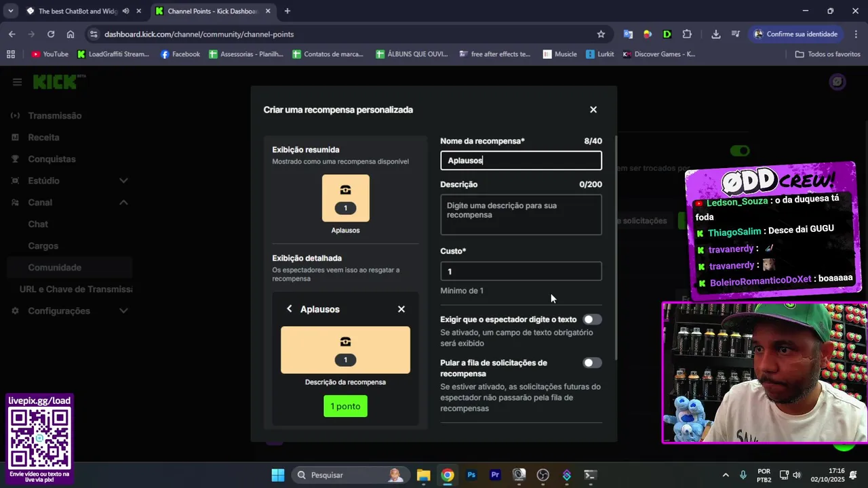Toggle 'Exigir que o espectador digite o texto'
The image size is (868, 488).
592,319
